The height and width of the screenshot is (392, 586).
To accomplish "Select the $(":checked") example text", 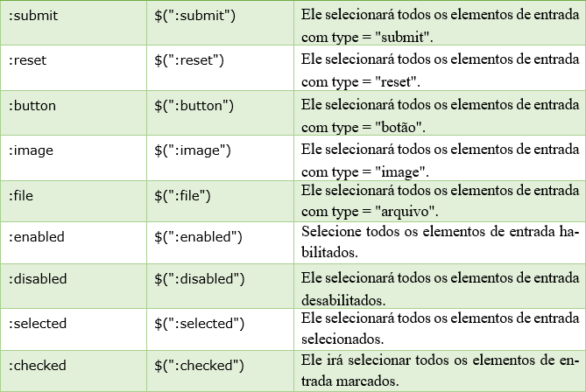I will pyautogui.click(x=199, y=365).
